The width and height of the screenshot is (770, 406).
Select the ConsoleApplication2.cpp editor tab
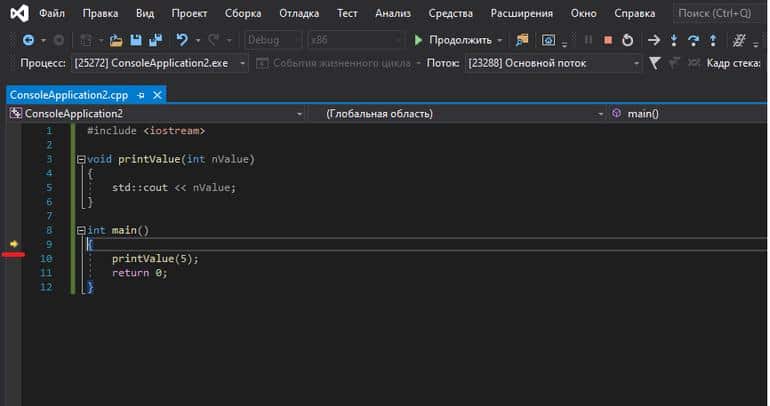[69, 95]
